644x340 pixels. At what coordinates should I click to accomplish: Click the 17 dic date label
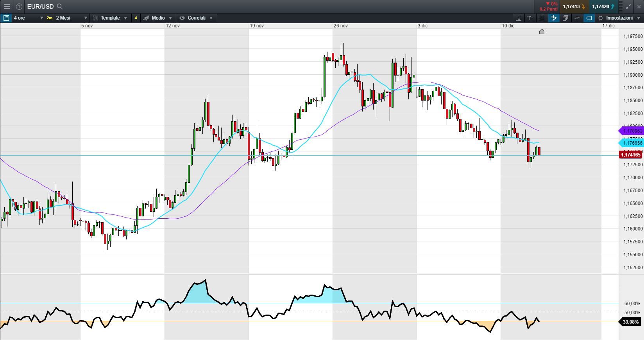coord(608,26)
